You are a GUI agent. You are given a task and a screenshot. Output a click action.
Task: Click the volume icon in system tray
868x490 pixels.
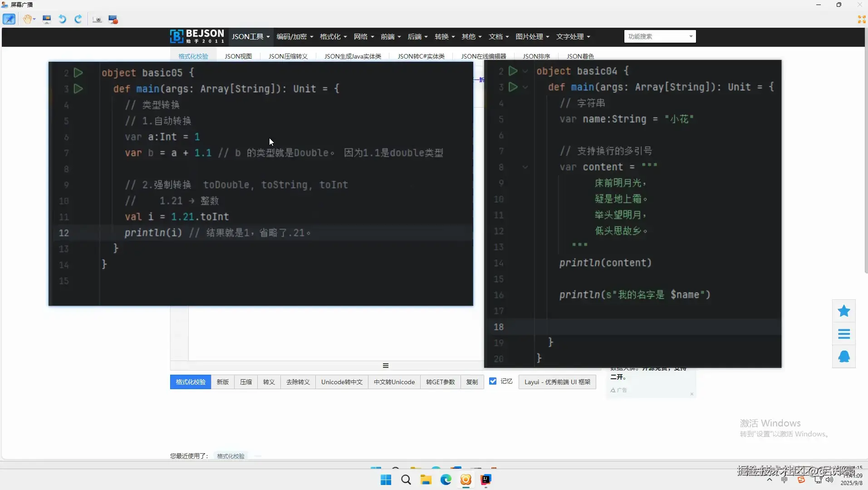click(x=829, y=480)
